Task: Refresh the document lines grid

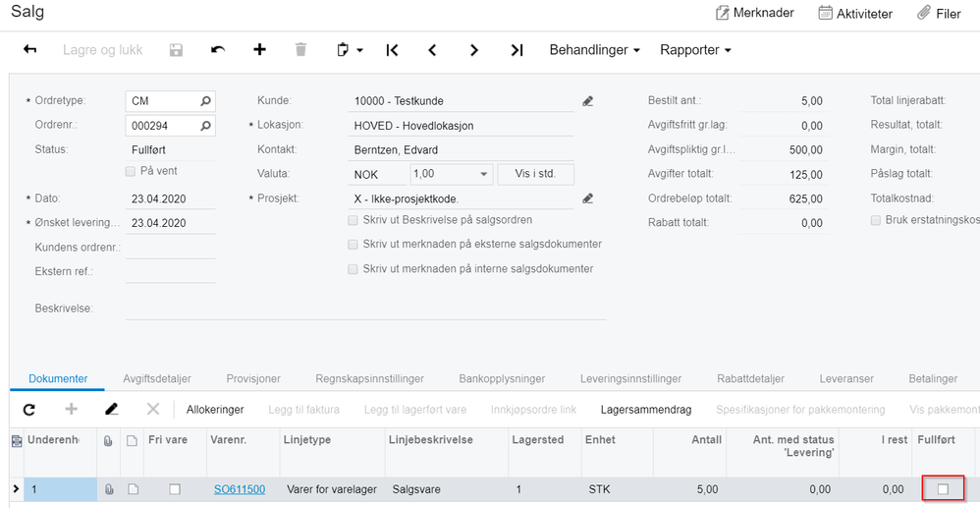Action: 28,409
